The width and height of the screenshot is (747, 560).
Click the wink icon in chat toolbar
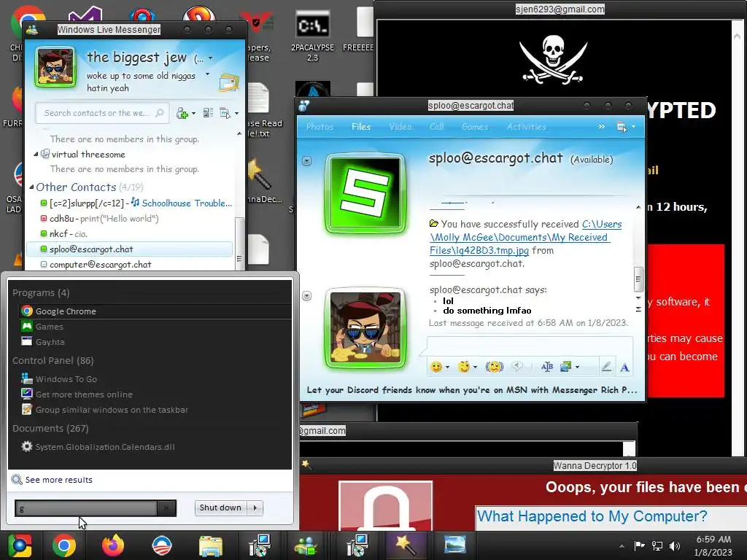(463, 367)
